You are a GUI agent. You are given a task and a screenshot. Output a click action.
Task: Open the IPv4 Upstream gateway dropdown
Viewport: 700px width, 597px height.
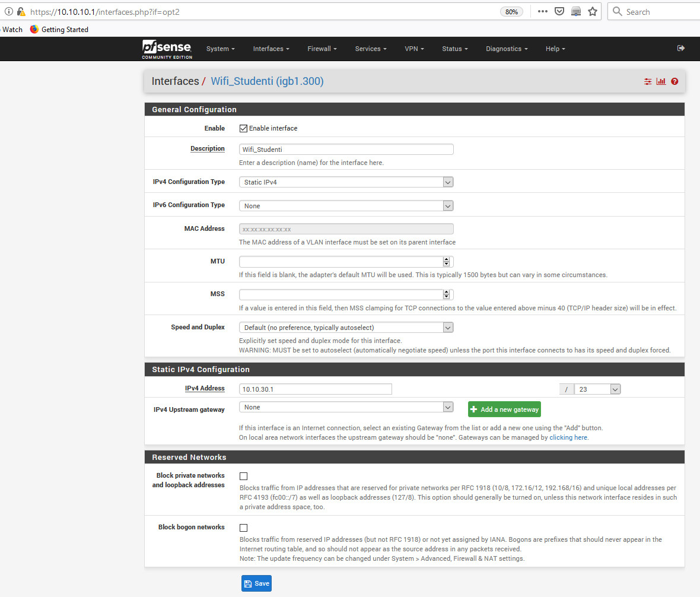point(346,407)
